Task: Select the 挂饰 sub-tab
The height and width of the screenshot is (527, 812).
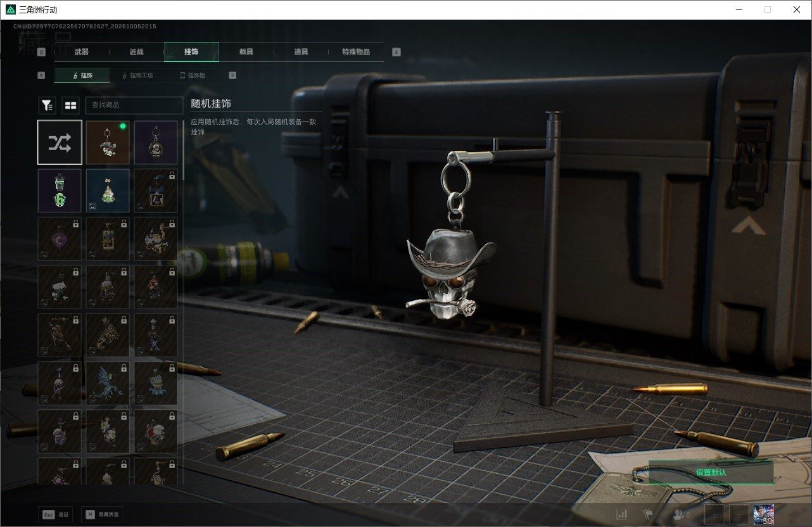Action: pyautogui.click(x=82, y=75)
